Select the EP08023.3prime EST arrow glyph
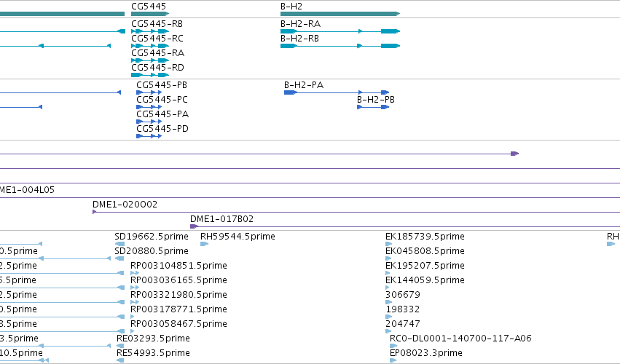The height and width of the screenshot is (364, 620). 393,360
